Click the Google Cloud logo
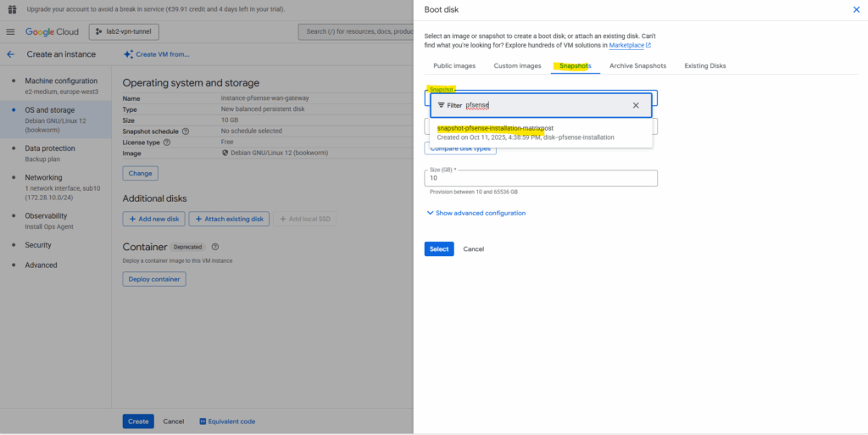 pyautogui.click(x=52, y=32)
